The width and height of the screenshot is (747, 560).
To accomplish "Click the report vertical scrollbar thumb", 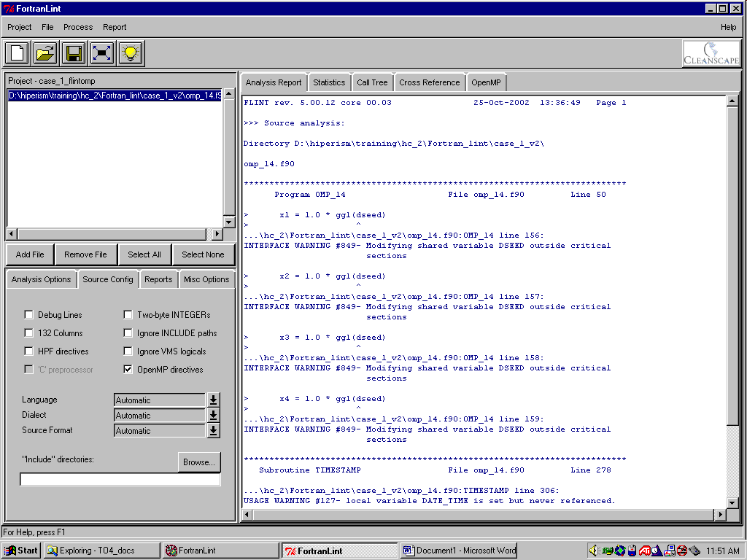I will [x=732, y=267].
